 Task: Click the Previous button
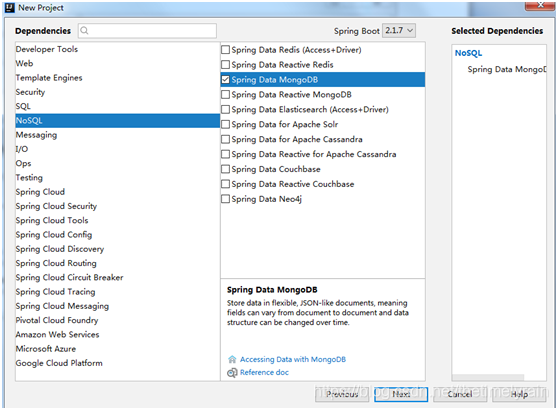tap(342, 394)
